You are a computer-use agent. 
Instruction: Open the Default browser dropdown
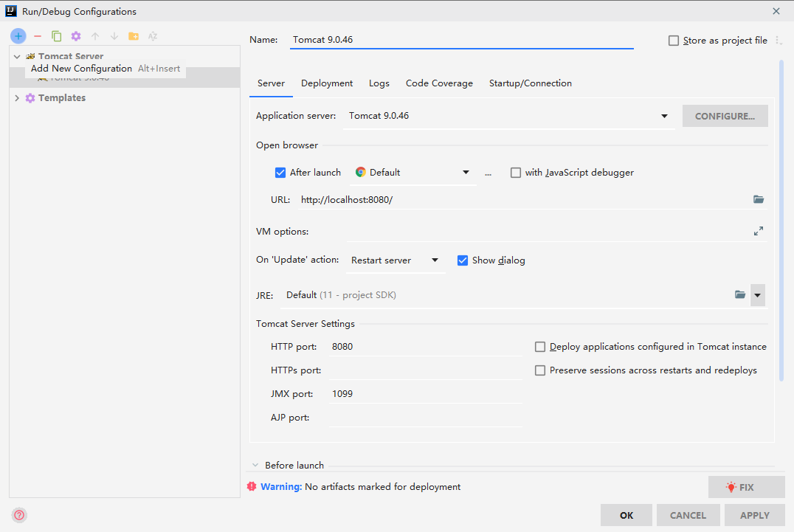point(466,173)
